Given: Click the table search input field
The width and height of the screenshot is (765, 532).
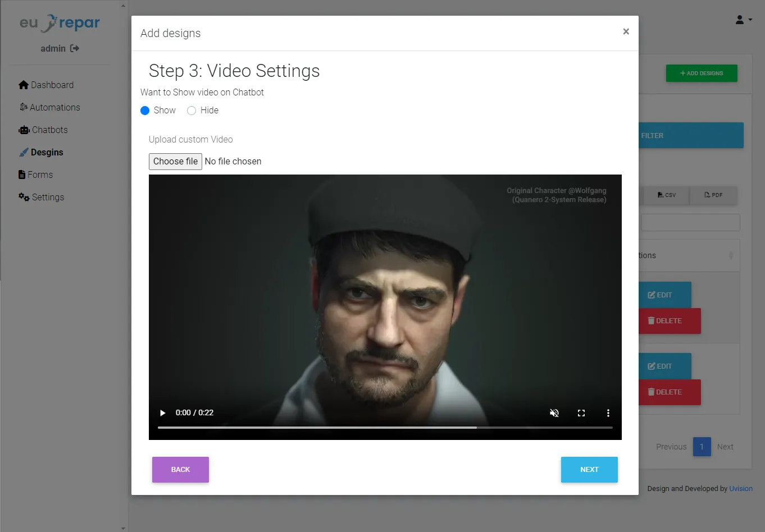Looking at the screenshot, I should [x=690, y=223].
